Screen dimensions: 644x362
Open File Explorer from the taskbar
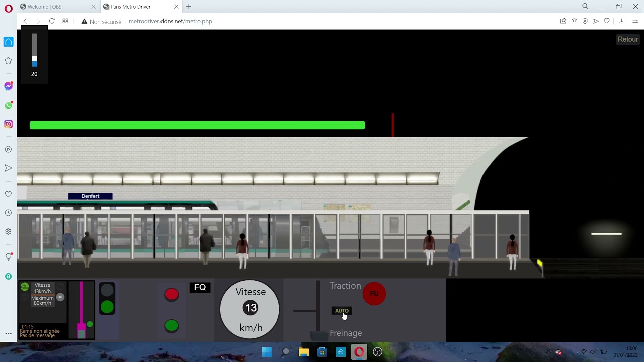point(304,352)
